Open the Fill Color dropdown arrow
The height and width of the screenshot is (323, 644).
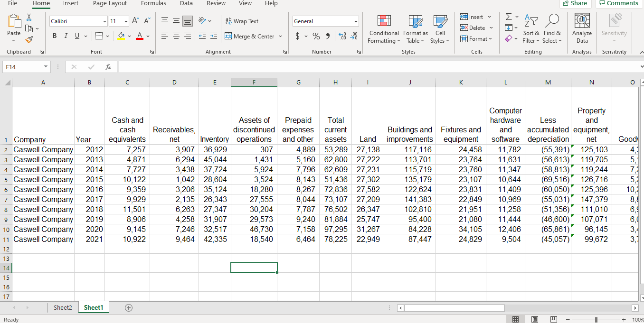[129, 36]
